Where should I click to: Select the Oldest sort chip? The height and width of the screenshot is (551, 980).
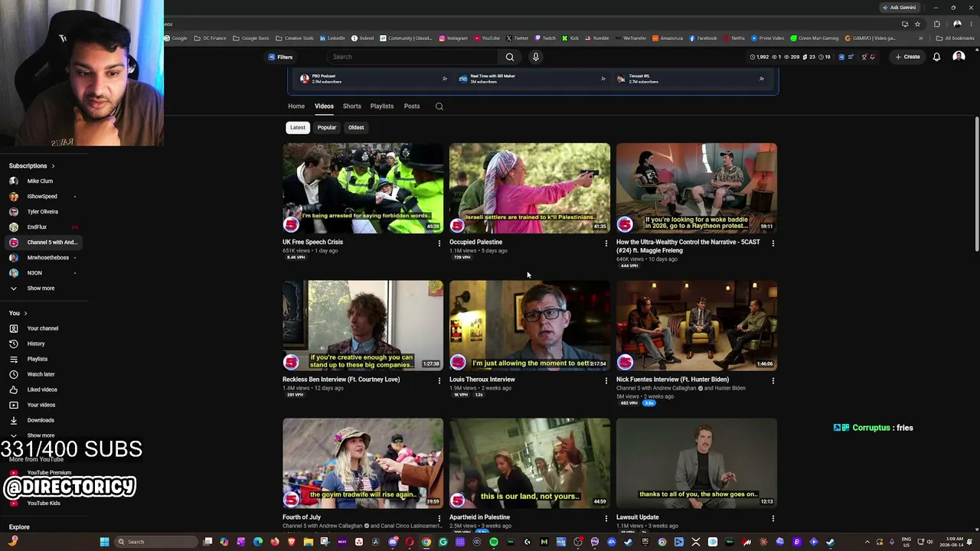tap(356, 128)
